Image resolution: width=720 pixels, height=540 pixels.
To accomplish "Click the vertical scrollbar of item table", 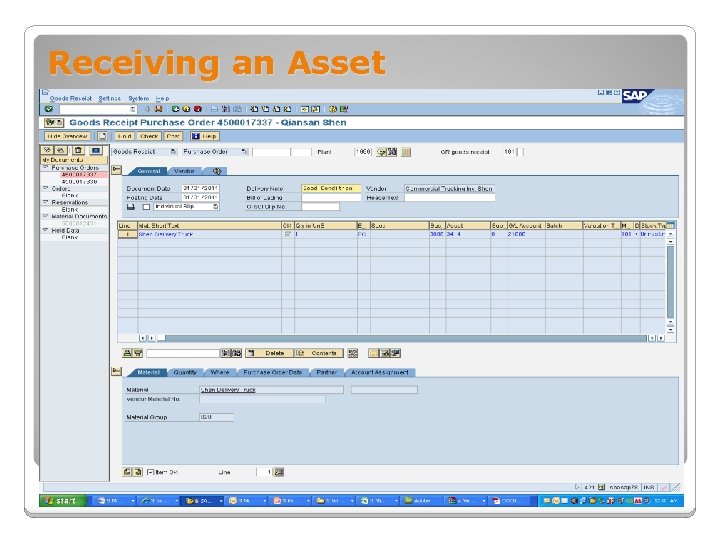I will 670,281.
